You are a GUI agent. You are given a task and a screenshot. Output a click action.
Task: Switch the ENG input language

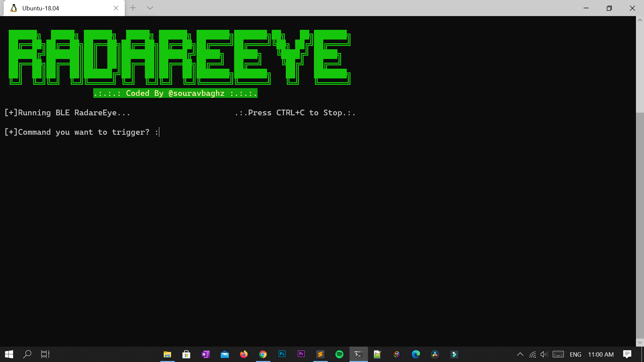pos(575,354)
